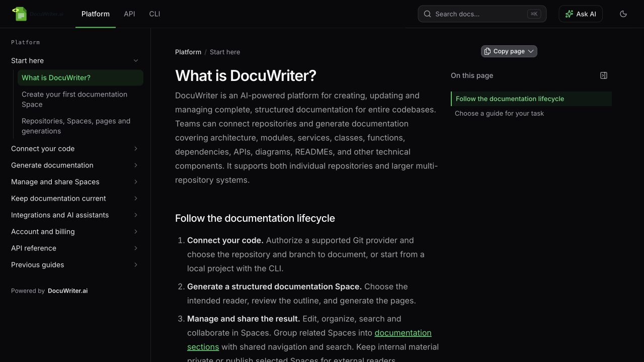The image size is (644, 362).
Task: Click Integrations and AI assistants label
Action: tap(60, 215)
